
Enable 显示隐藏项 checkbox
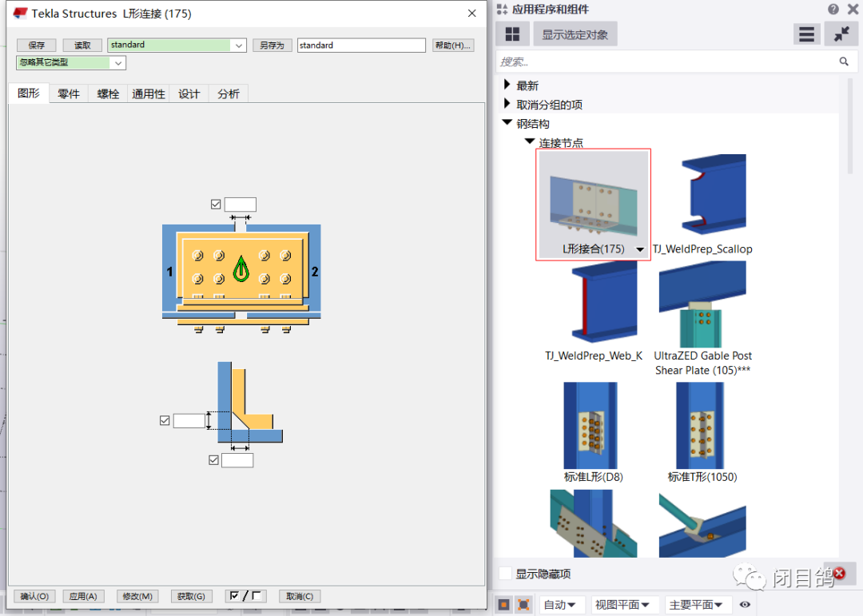coord(505,574)
